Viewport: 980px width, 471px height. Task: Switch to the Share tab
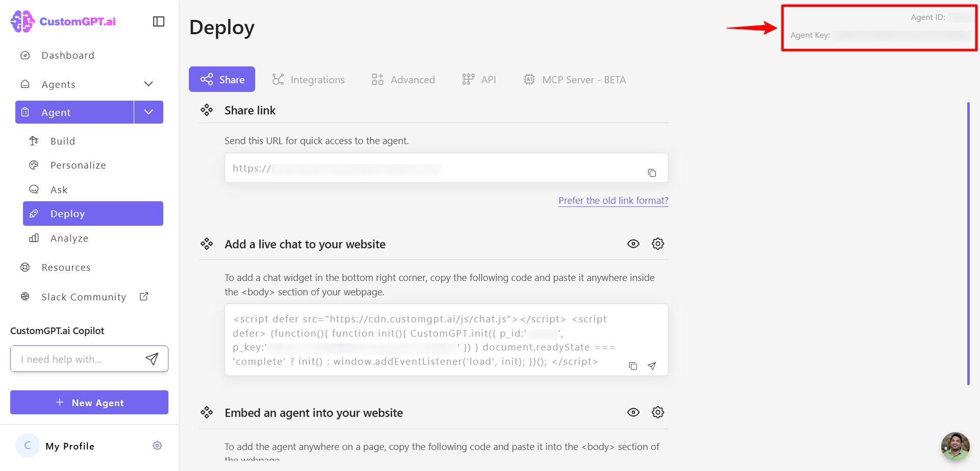222,79
